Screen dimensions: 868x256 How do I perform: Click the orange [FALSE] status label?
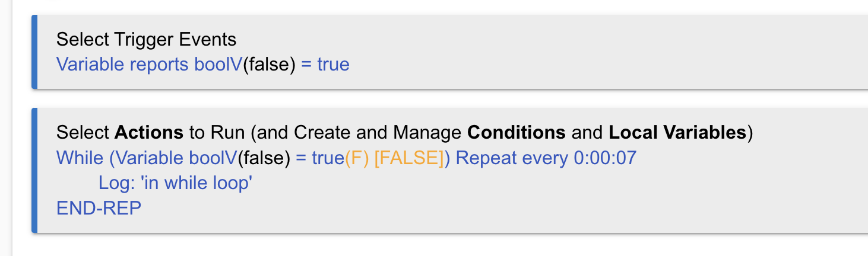[409, 158]
